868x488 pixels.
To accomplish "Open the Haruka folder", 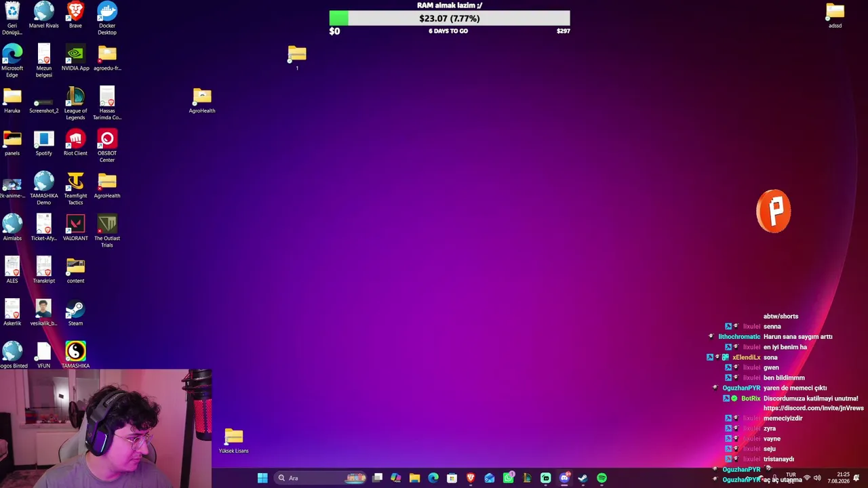I will tap(12, 100).
